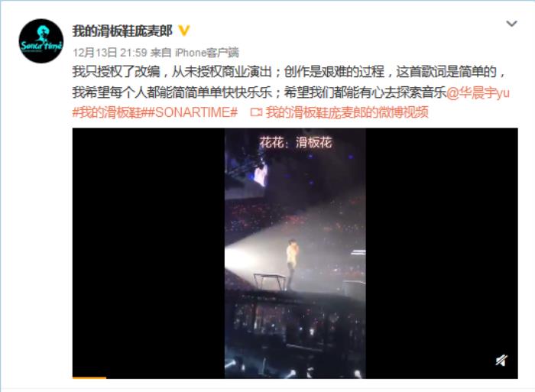Viewport: 535px width, 392px height.
Task: Unmute the video with the speaker icon
Action: click(501, 360)
